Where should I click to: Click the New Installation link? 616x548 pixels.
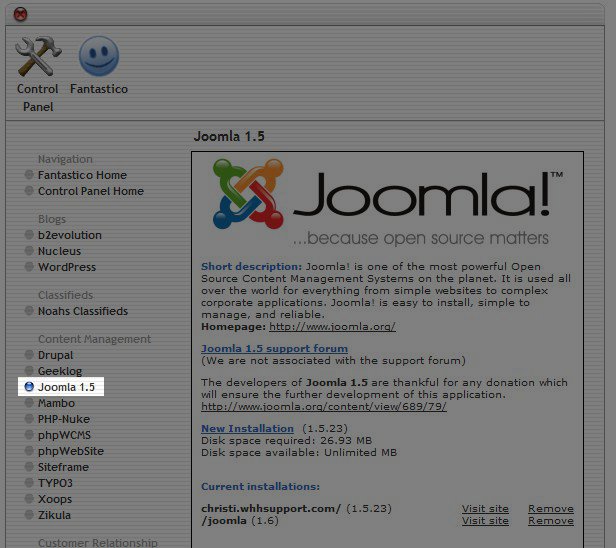tap(247, 428)
